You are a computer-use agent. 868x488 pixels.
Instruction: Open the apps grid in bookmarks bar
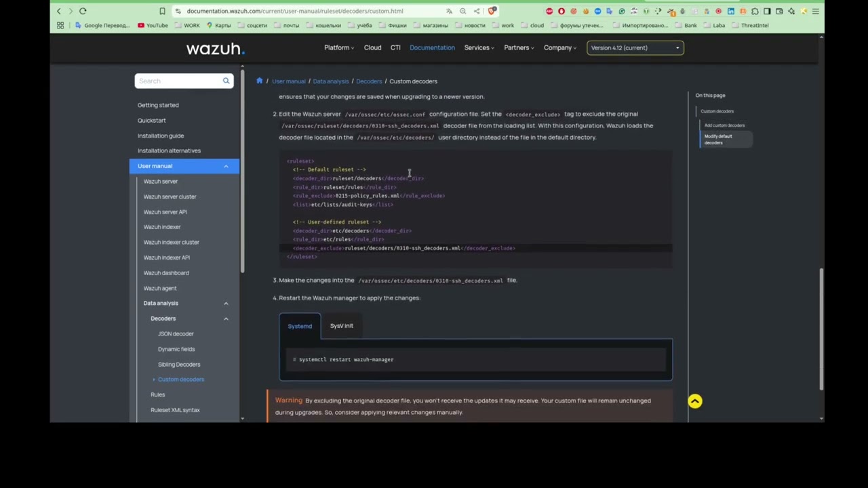click(x=60, y=25)
